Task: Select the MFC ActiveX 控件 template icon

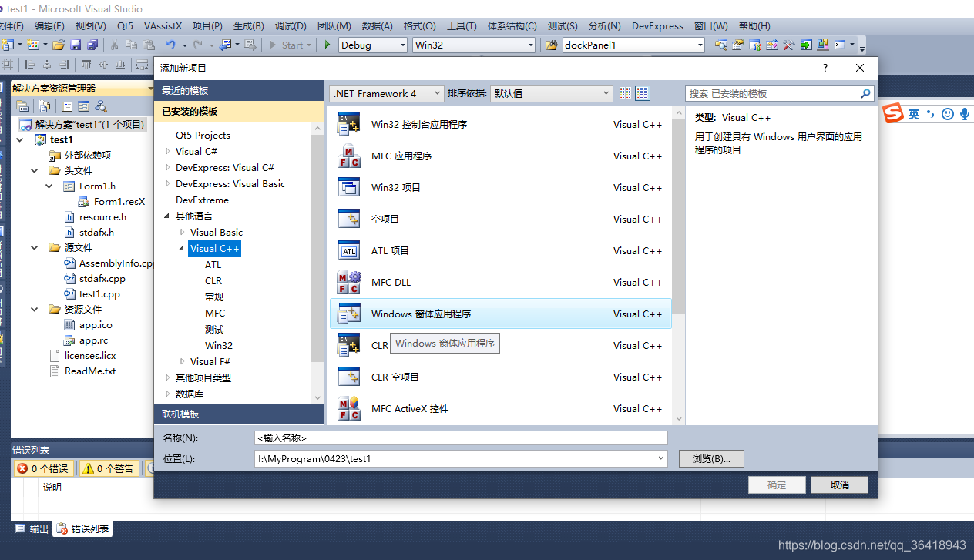Action: coord(349,408)
